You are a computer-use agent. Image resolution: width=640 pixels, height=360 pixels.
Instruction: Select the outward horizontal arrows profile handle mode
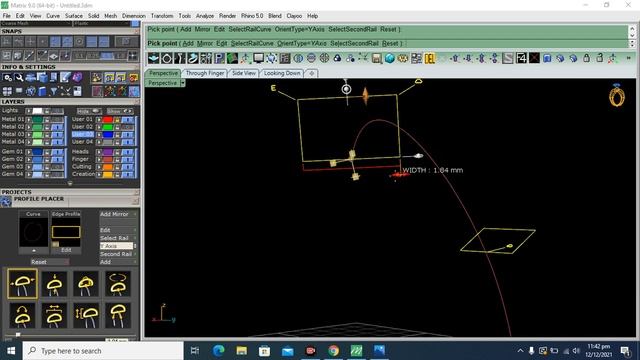point(22,284)
